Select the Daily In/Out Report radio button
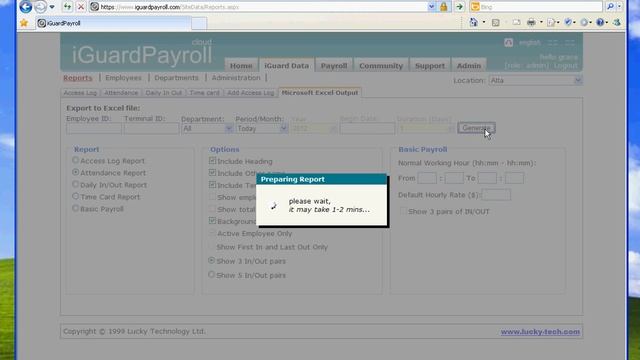The image size is (640, 360). (x=76, y=184)
